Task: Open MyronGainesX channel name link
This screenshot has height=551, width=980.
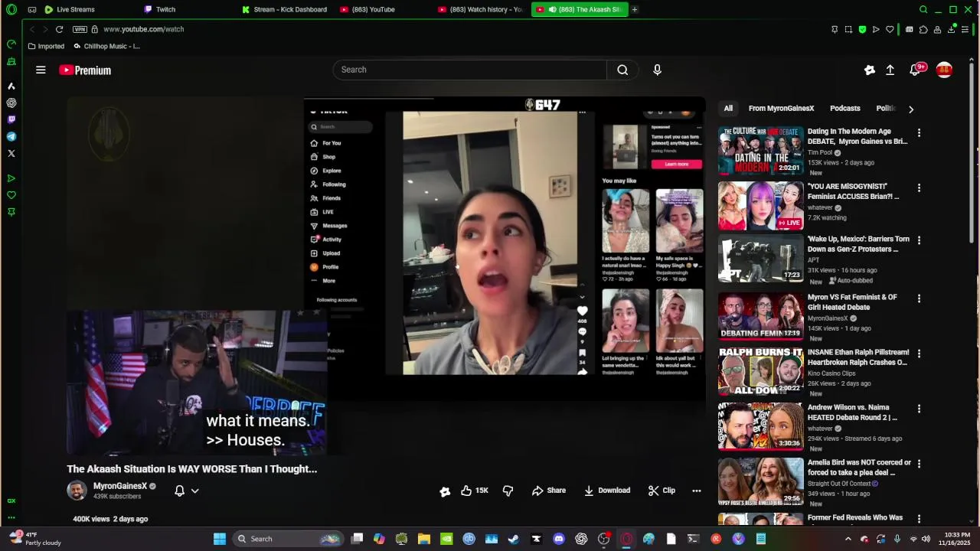Action: (x=120, y=486)
